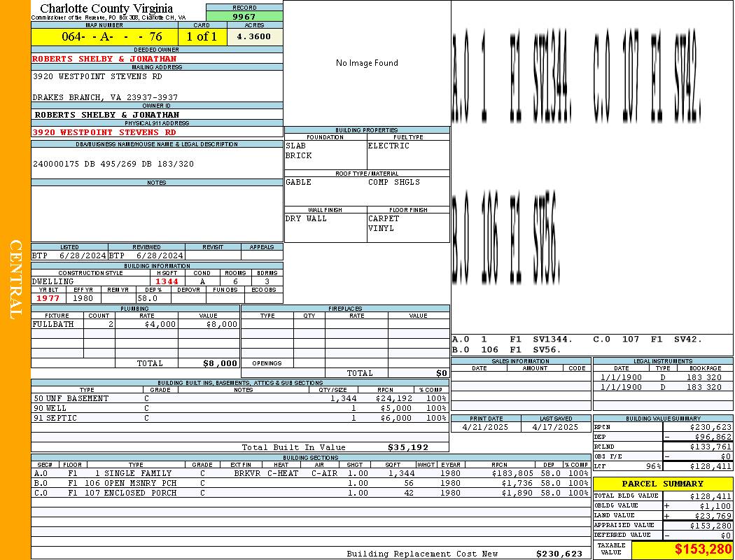Click roof type GABLE

(x=299, y=182)
